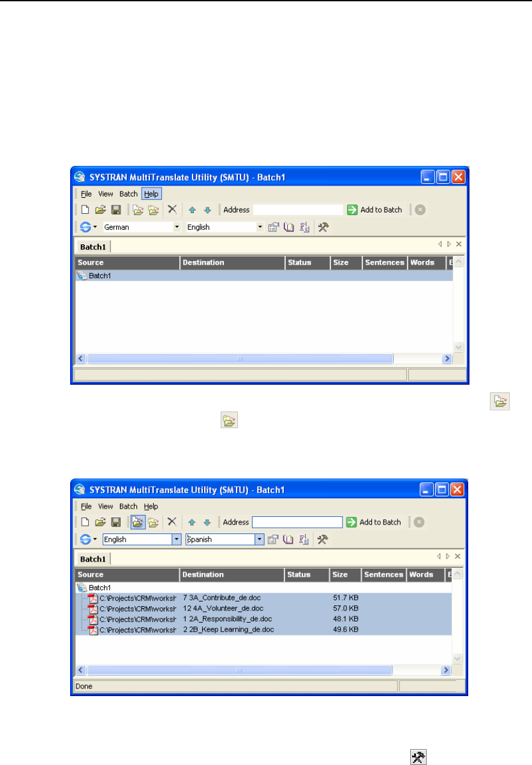
Task: Click Move Up arrow in English/Spanish window
Action: tap(191, 523)
